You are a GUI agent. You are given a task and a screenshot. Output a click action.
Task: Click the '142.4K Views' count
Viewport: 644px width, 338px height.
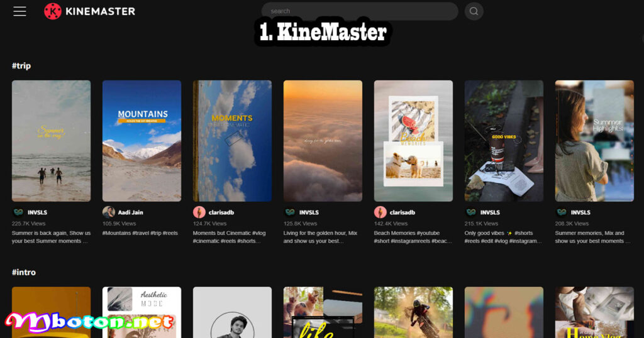[391, 224]
